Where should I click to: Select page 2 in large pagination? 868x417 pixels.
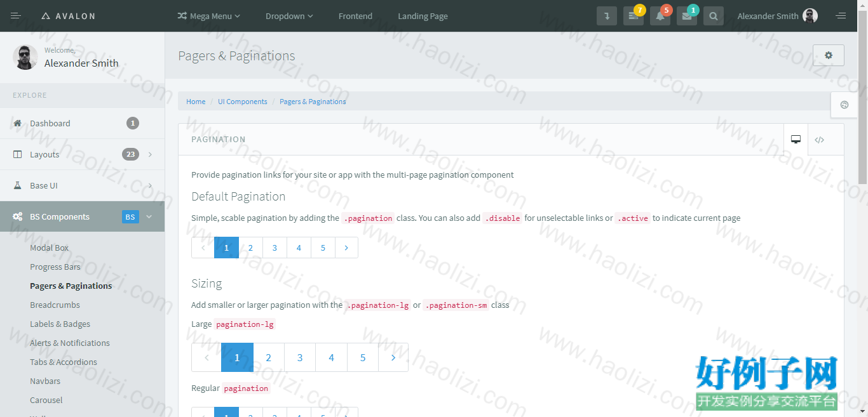[x=269, y=357]
